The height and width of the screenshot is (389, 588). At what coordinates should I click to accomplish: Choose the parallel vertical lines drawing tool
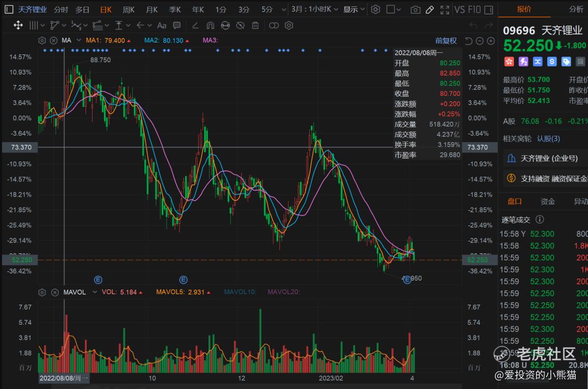click(x=33, y=26)
